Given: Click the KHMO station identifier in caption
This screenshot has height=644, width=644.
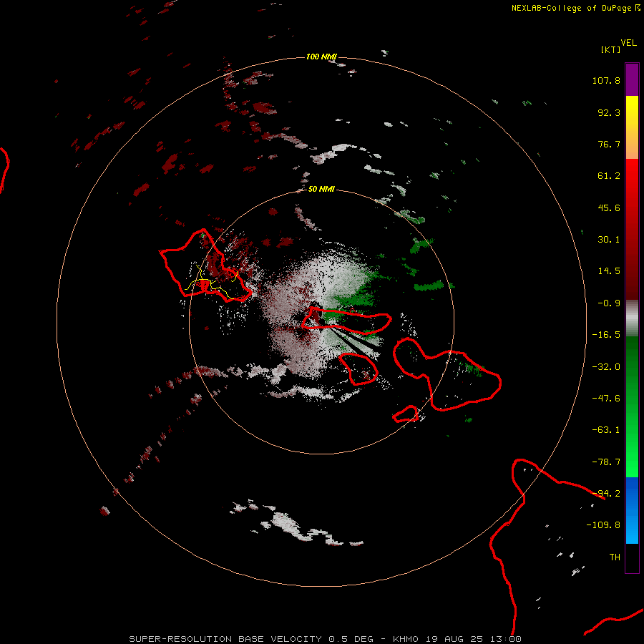Looking at the screenshot, I should 406,639.
